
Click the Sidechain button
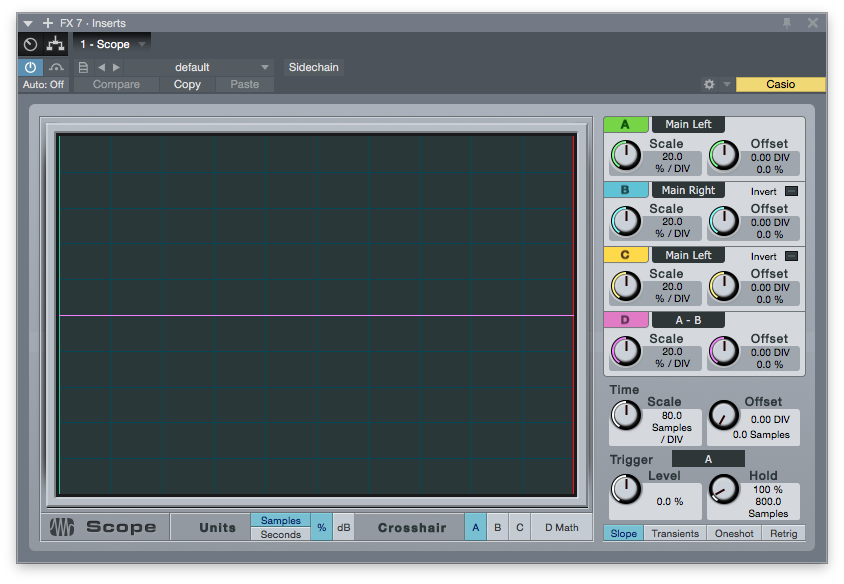click(314, 67)
